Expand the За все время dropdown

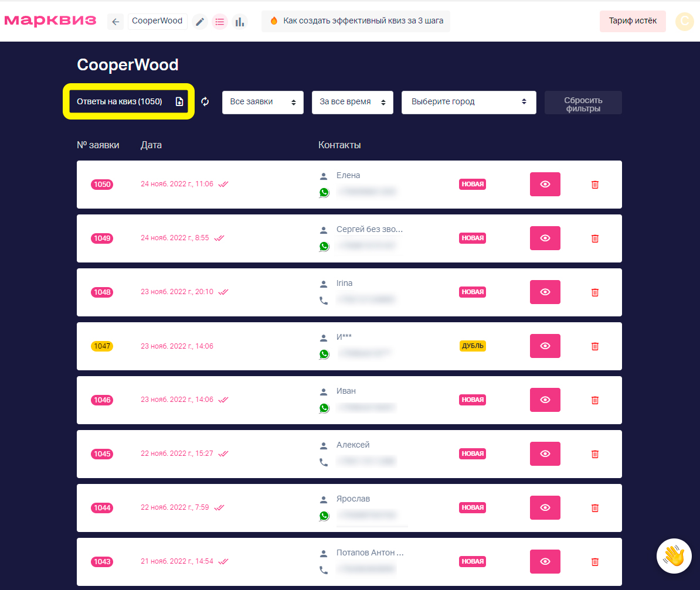352,102
